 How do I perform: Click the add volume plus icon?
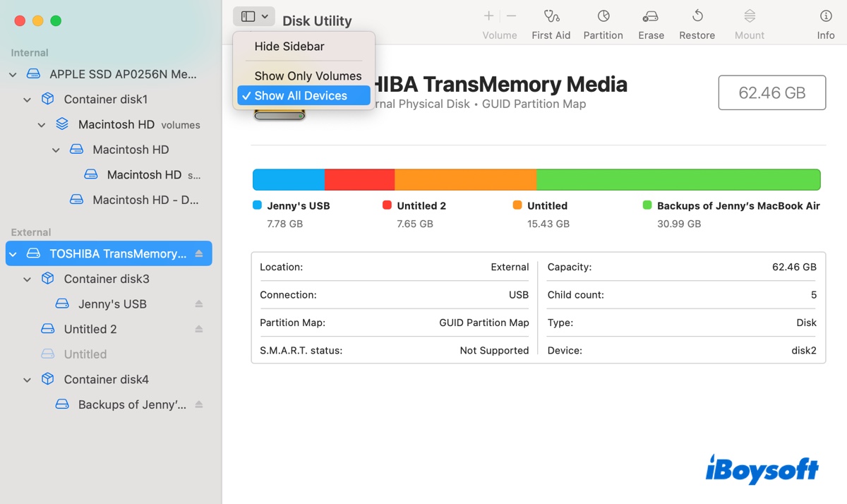click(x=488, y=16)
